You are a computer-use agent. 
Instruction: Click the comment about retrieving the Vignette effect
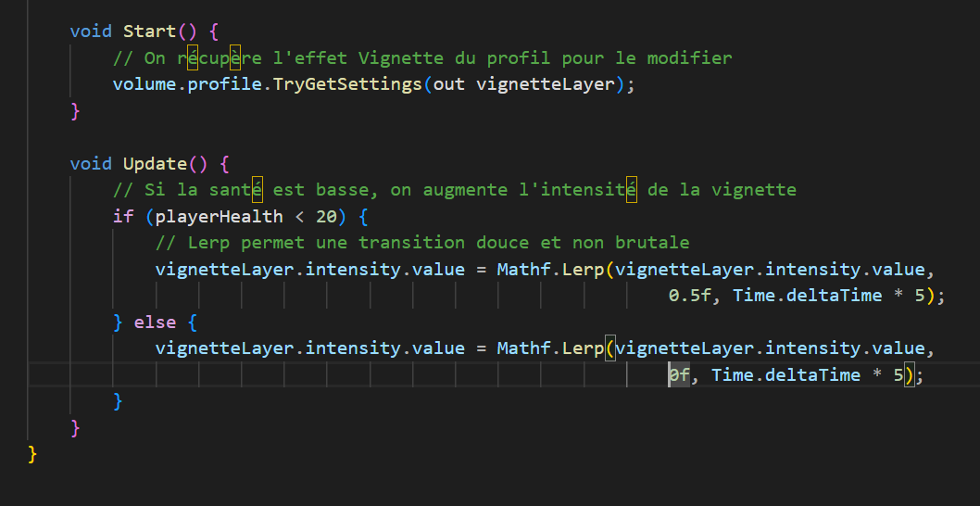[422, 58]
